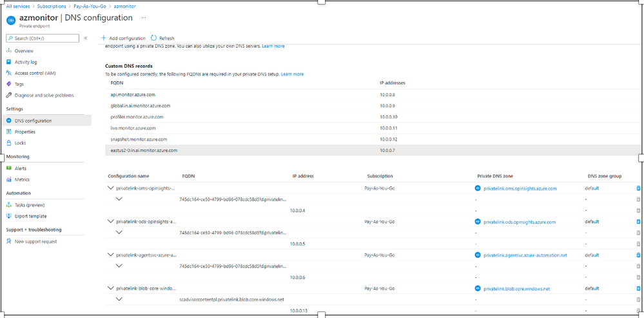Open Learn more under Custom DNS records
The height and width of the screenshot is (318, 644).
coord(293,74)
